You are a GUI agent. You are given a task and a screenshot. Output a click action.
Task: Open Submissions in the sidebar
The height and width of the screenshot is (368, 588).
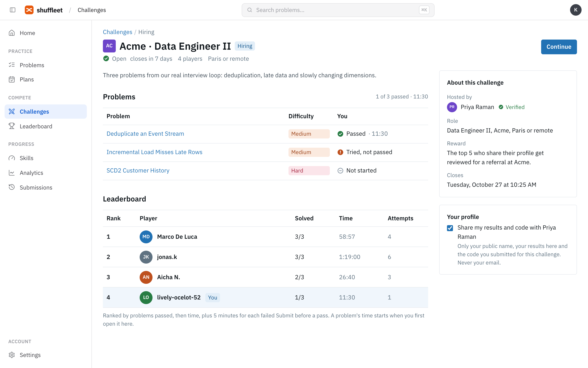46,187
